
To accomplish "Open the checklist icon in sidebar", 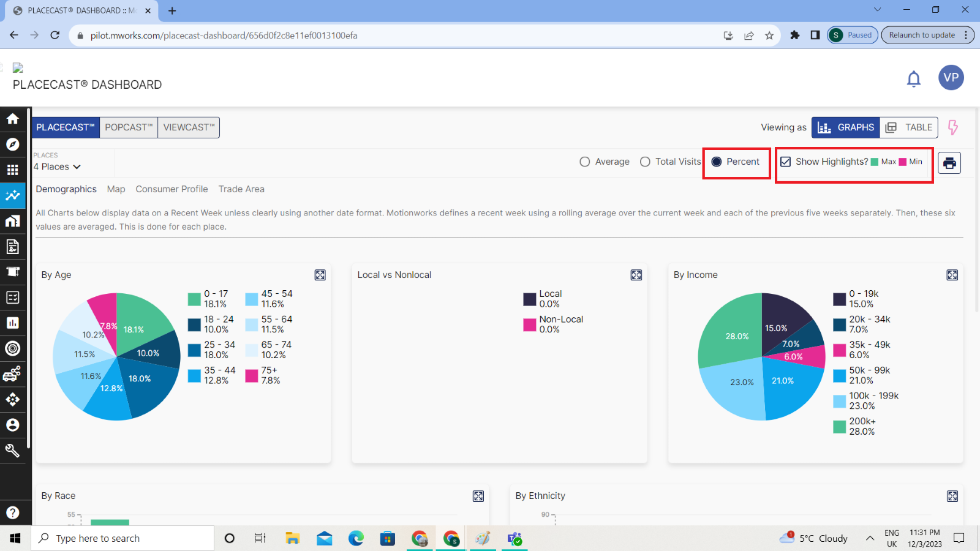I will click(13, 298).
